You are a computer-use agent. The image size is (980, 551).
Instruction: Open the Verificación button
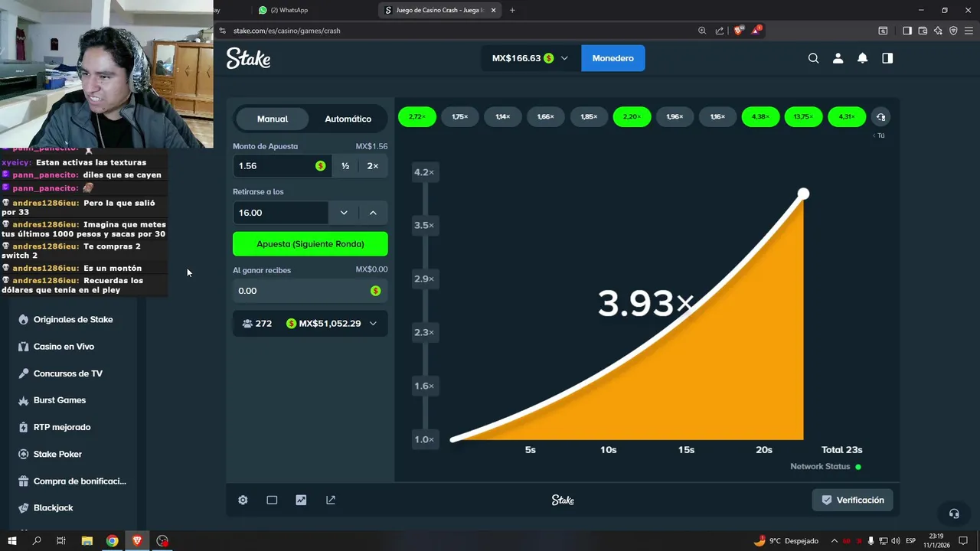tap(852, 500)
